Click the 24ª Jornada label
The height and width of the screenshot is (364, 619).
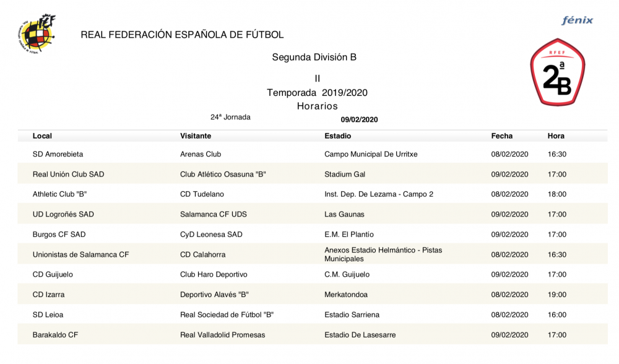(230, 117)
